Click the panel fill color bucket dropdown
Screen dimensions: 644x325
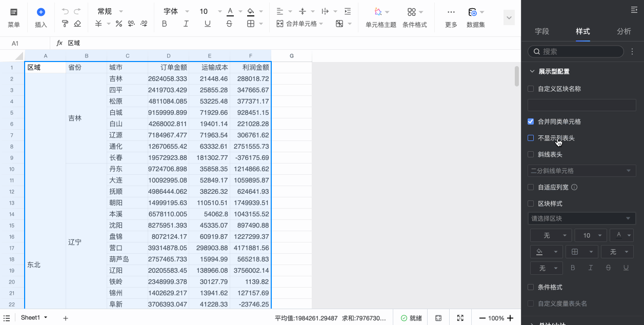click(546, 252)
